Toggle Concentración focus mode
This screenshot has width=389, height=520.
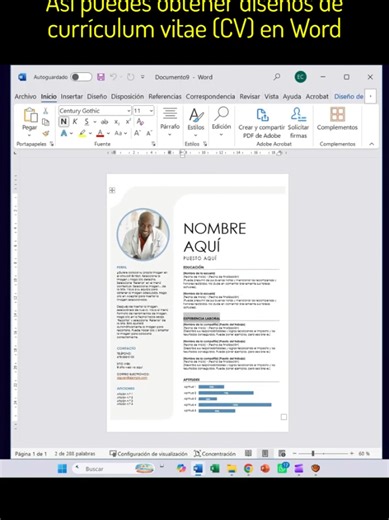pos(215,454)
